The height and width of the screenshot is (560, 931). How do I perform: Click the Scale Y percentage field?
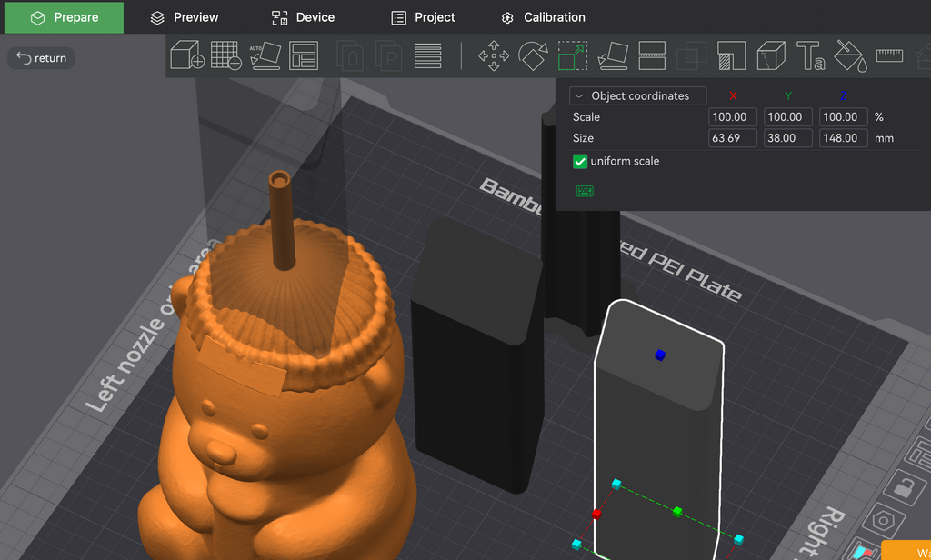pyautogui.click(x=788, y=117)
